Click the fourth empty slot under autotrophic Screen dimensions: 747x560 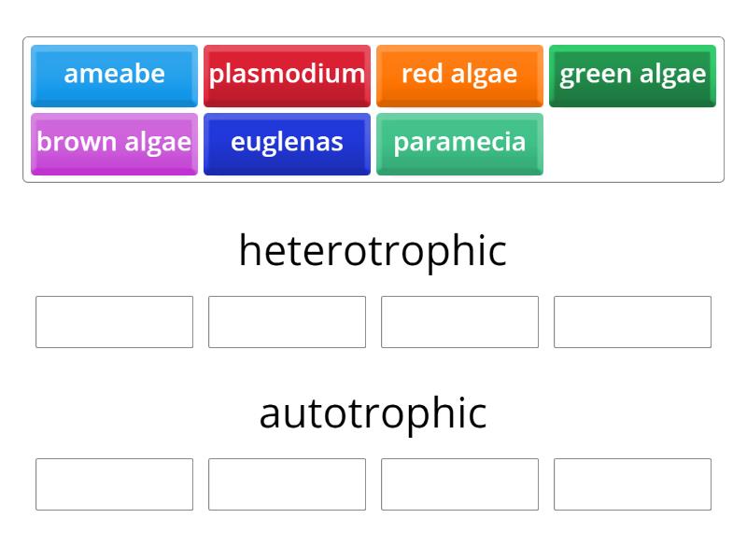click(x=632, y=484)
